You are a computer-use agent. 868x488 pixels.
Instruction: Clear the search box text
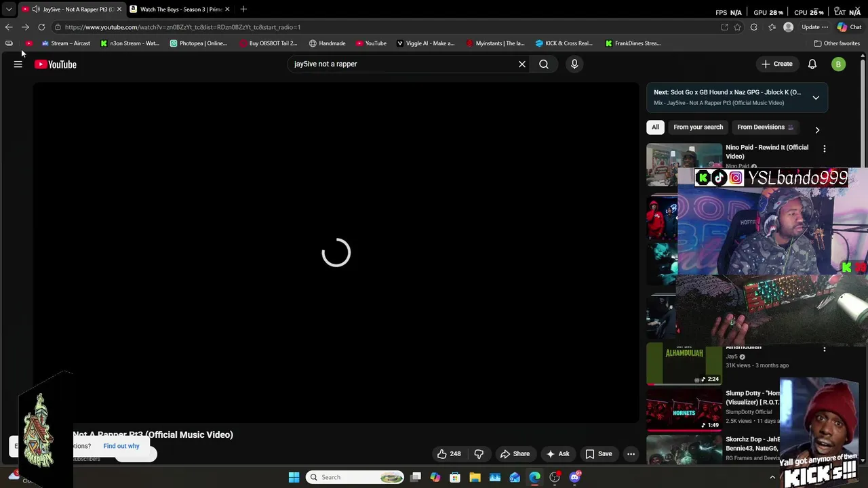coord(522,64)
